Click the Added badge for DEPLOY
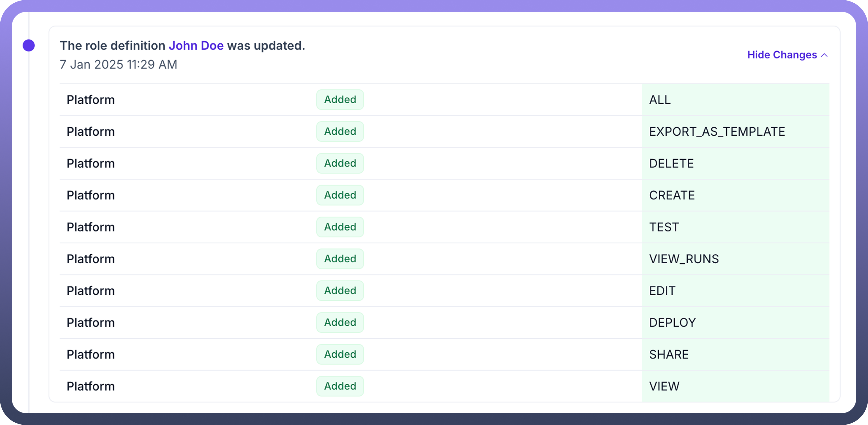Screen dimensions: 868x425 (340, 322)
